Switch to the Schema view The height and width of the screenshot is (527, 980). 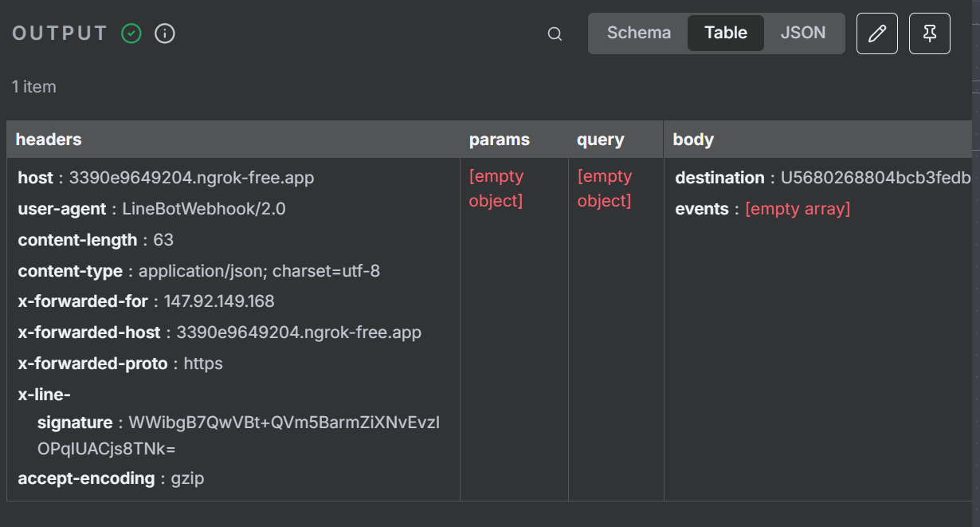[638, 33]
